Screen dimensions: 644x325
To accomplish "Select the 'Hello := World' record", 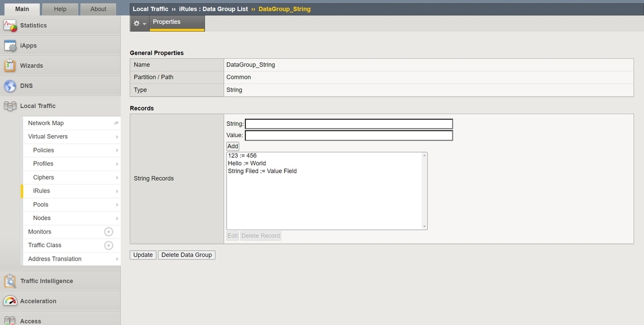I will point(247,164).
